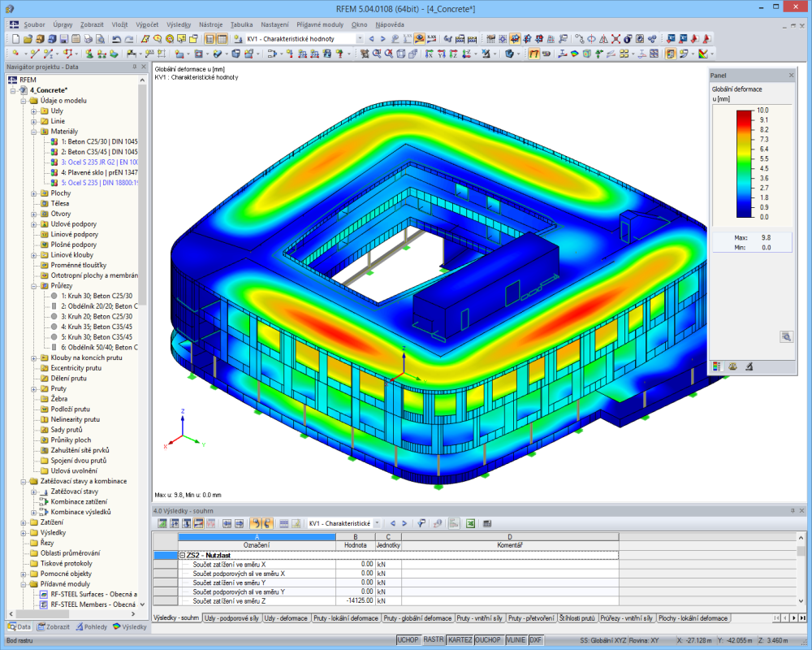The width and height of the screenshot is (812, 650).
Task: Collapse the Materiály tree branch
Action: point(32,131)
